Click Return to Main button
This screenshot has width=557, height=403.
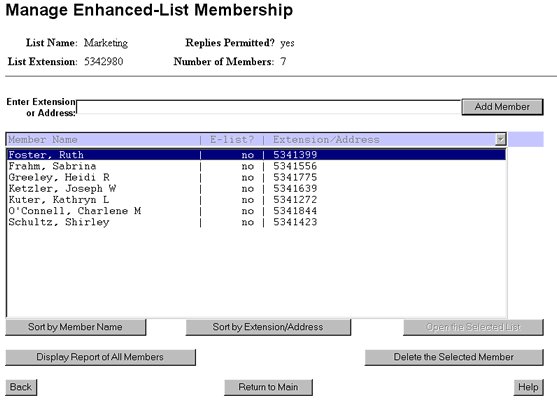(268, 387)
